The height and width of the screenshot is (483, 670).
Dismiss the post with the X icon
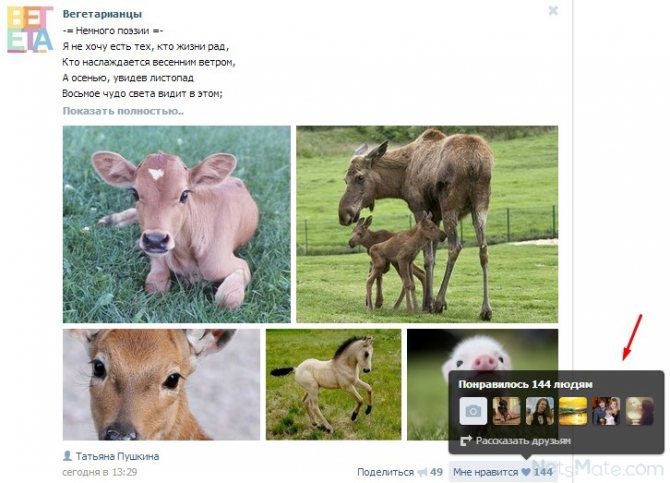point(553,11)
